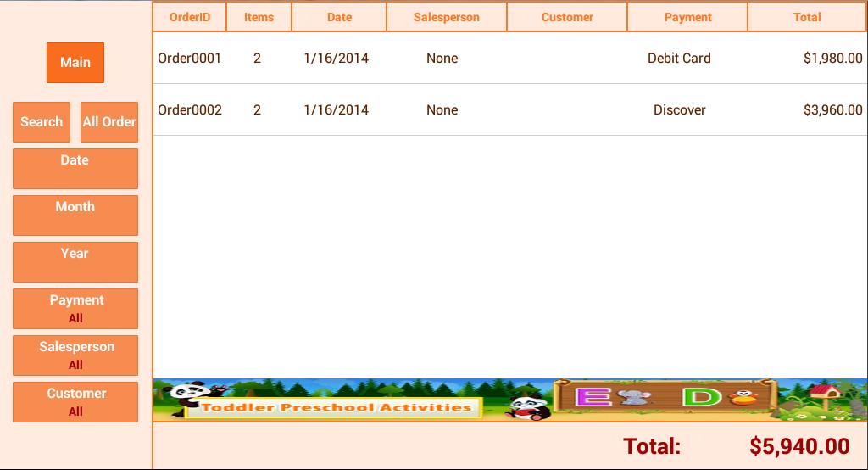Click the item count of Order0001
Viewport: 868px width, 470px height.
[x=257, y=59]
